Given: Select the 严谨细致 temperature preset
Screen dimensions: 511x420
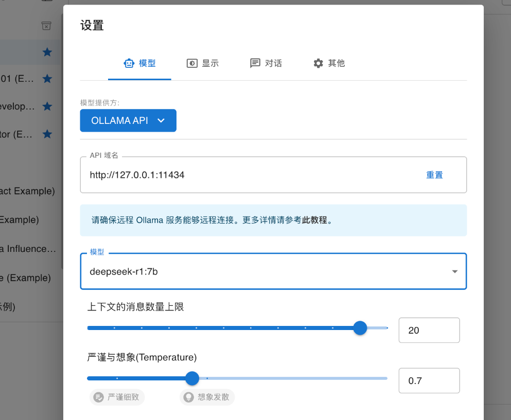Looking at the screenshot, I should [x=117, y=397].
